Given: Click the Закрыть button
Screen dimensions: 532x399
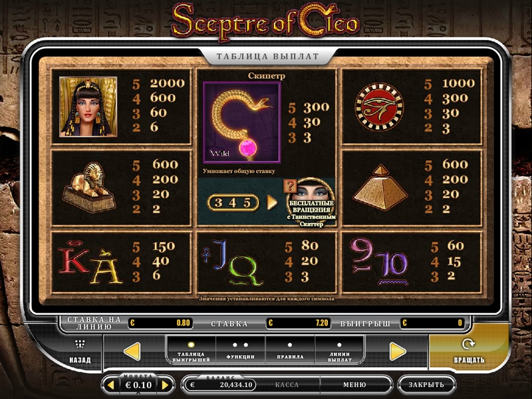Looking at the screenshot, I should (426, 385).
